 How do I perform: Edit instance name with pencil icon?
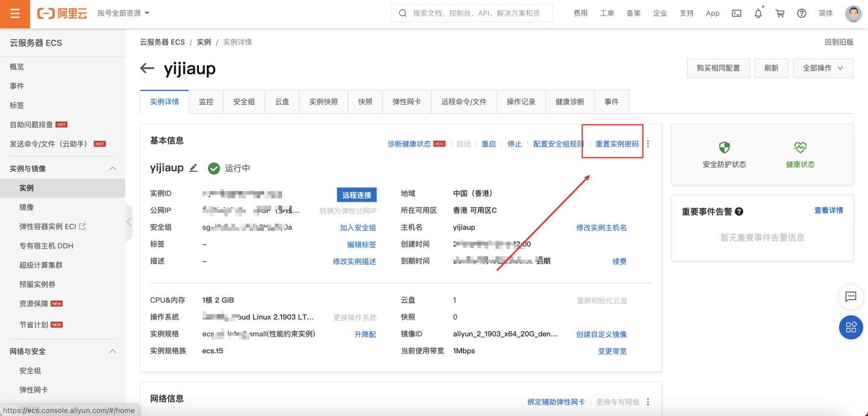(x=193, y=168)
